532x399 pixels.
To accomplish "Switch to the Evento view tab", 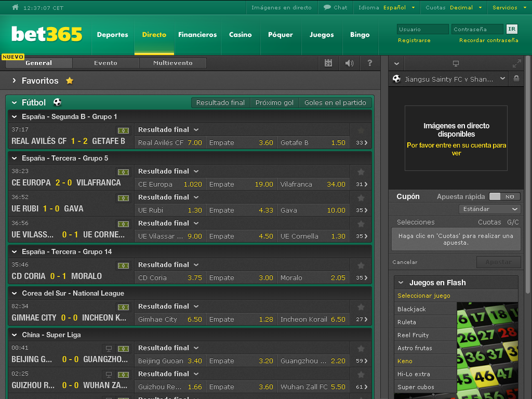I will click(105, 63).
